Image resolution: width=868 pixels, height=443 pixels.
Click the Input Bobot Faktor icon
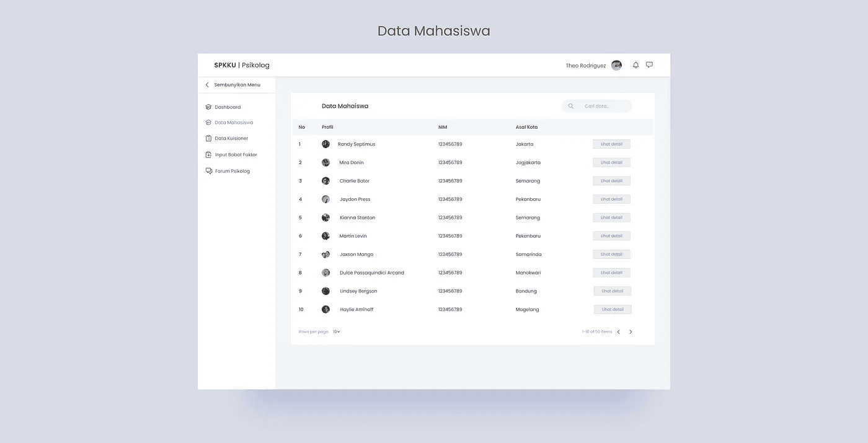click(209, 155)
